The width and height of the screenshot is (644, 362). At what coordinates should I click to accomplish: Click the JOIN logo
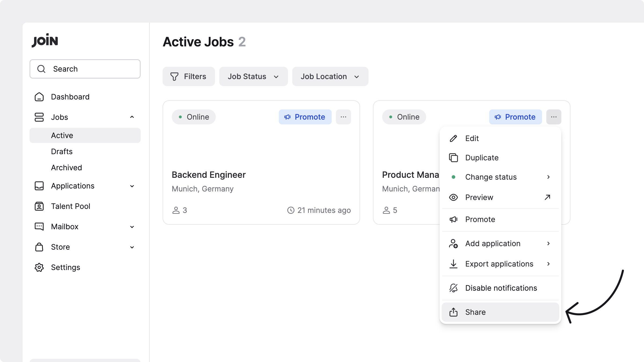click(45, 40)
